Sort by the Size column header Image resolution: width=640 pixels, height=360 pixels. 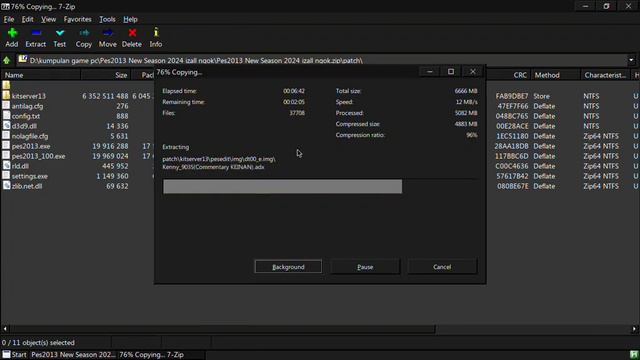pos(106,75)
